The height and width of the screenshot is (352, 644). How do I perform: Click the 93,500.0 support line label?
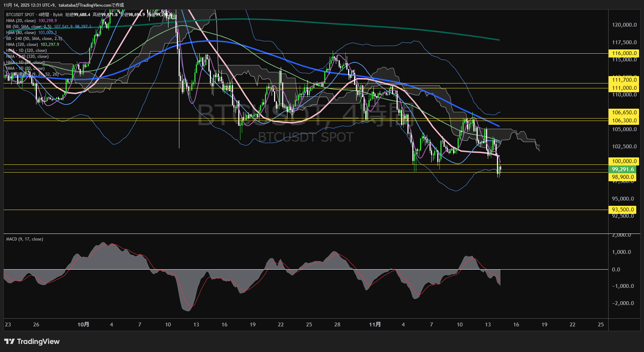click(623, 210)
